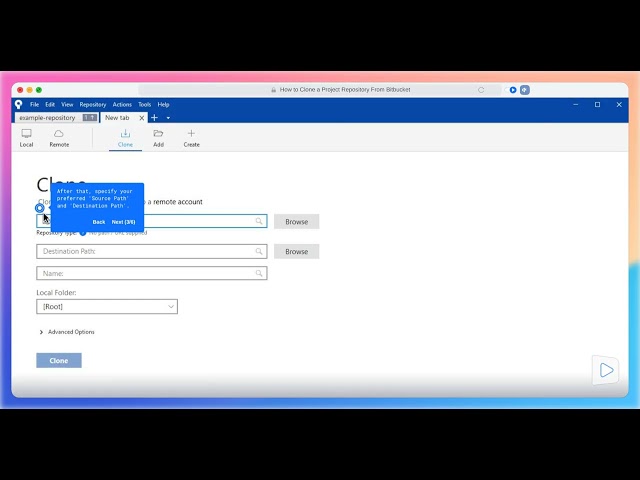Open the Help menu
640x480 pixels.
tap(163, 104)
